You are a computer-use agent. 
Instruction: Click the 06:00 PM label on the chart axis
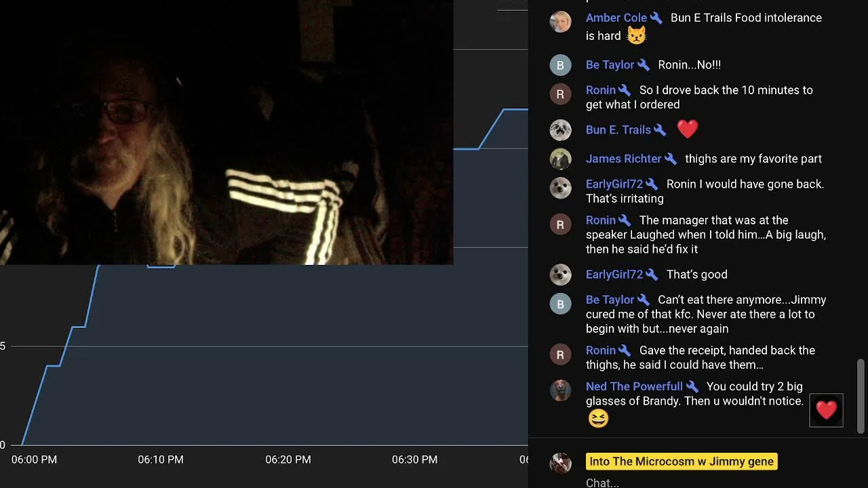click(x=34, y=460)
